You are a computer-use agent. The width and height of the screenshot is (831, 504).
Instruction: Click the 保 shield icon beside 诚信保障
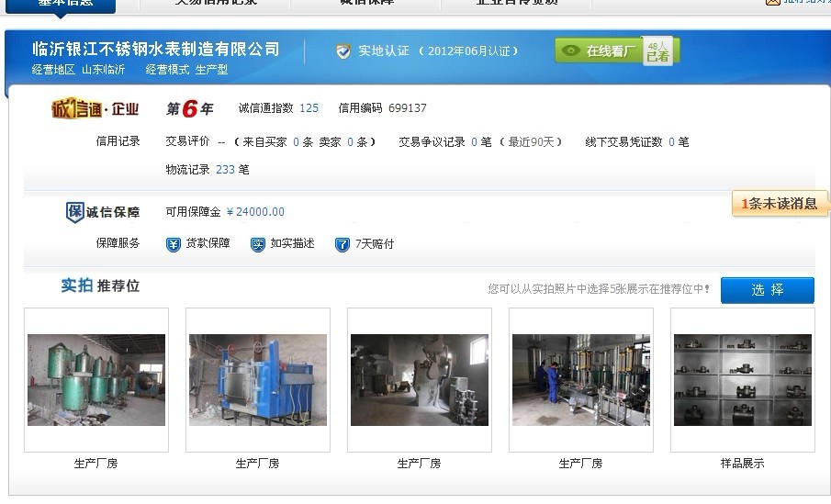coord(74,212)
